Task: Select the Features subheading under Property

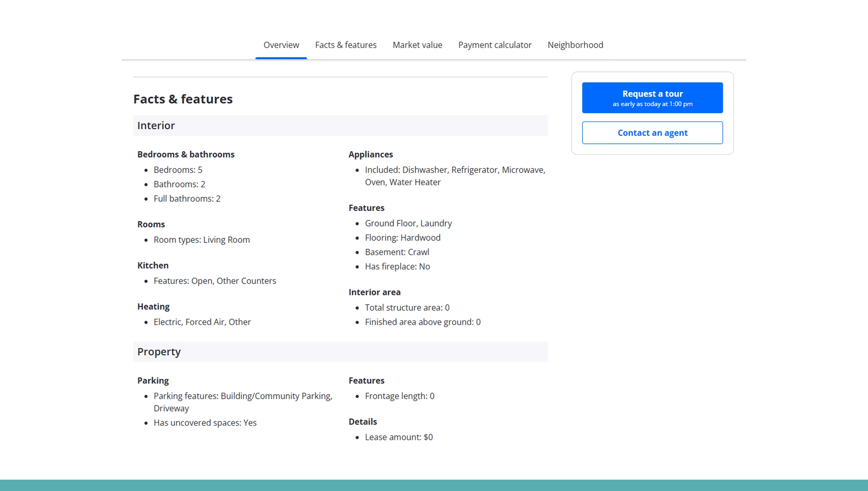Action: 367,380
